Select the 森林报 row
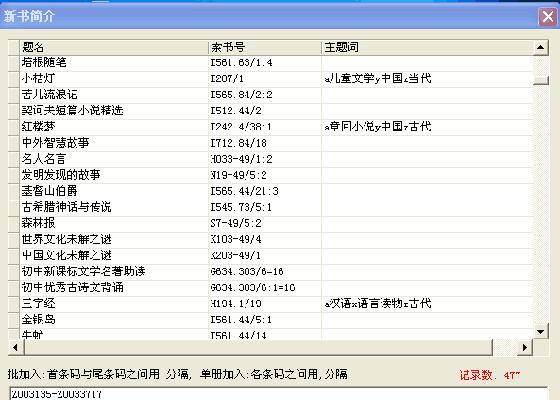The height and width of the screenshot is (400, 560). tap(271, 223)
